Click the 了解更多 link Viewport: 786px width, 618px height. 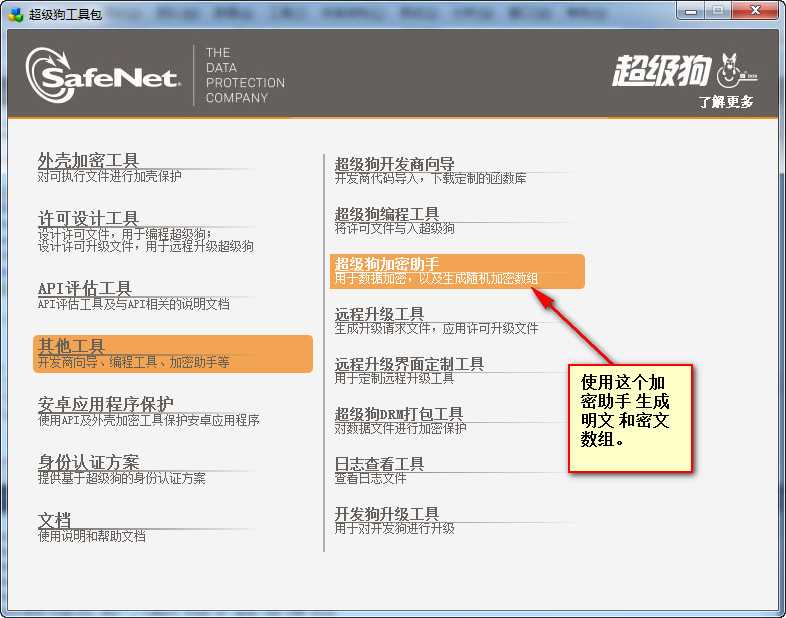pos(726,102)
